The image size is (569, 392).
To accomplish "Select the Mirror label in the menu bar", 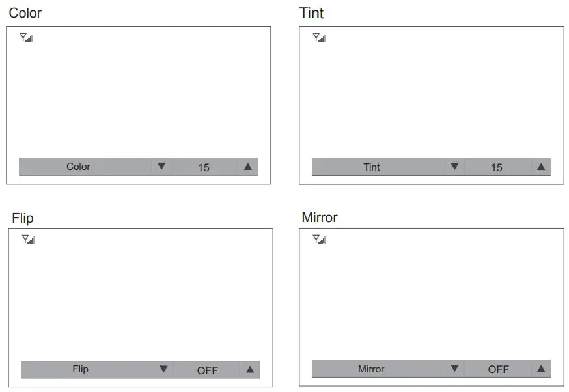I will pos(371,369).
